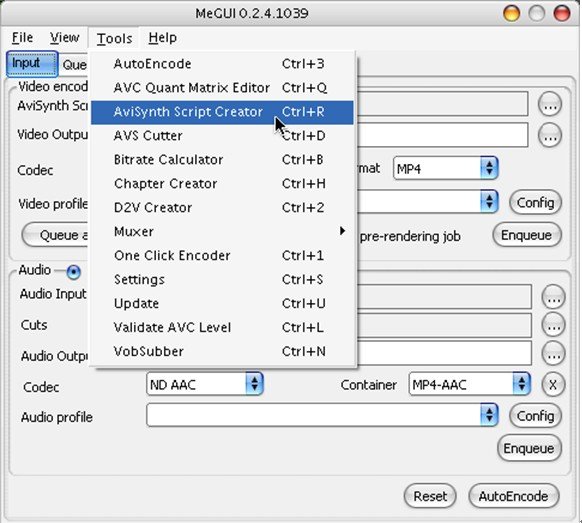Open the View menu
Screen dimensions: 582x523
pos(65,38)
